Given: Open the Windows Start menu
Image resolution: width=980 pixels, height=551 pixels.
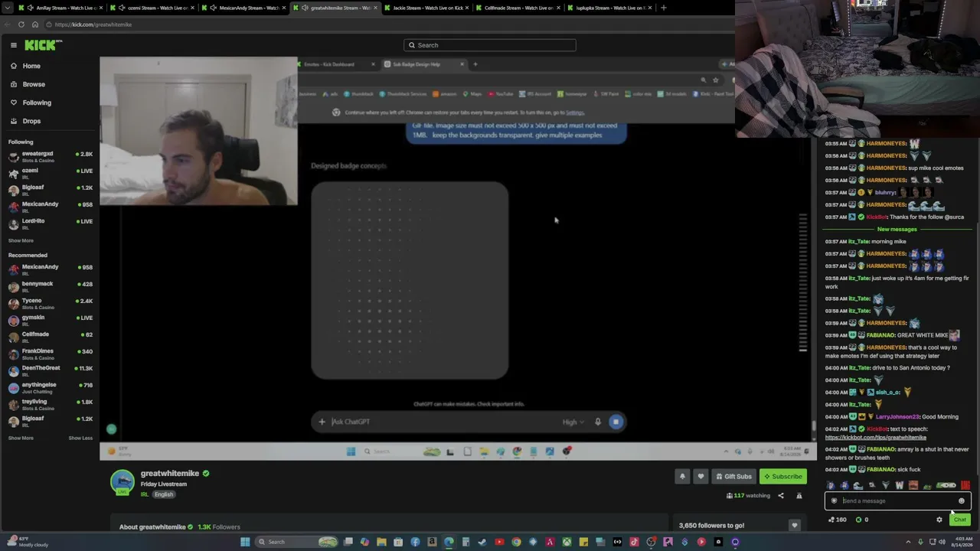Looking at the screenshot, I should click(x=245, y=542).
